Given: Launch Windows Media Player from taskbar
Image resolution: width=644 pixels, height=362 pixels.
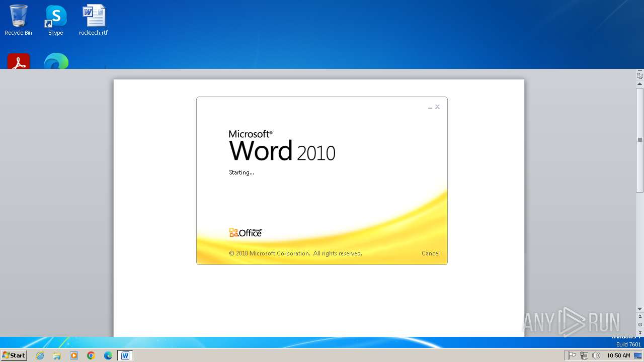Looking at the screenshot, I should [74, 355].
